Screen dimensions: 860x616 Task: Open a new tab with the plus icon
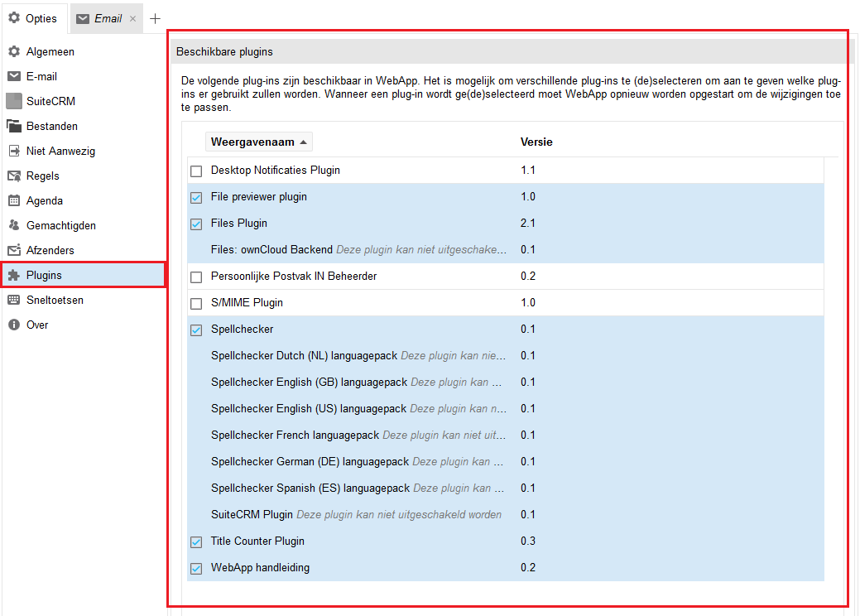[x=156, y=19]
